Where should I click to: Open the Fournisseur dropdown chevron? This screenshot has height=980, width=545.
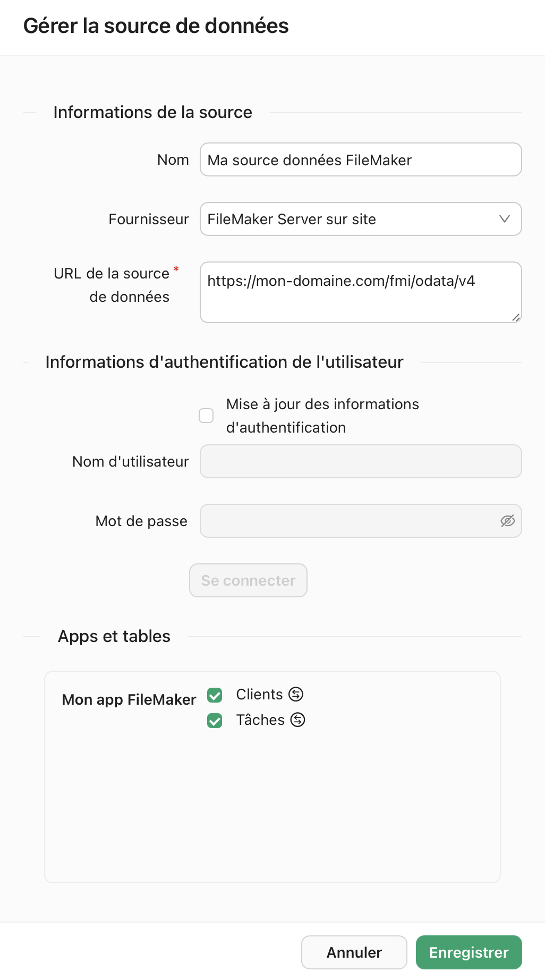[504, 219]
